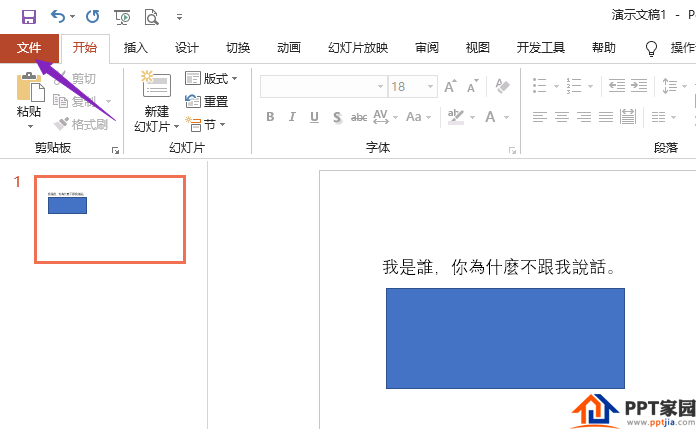This screenshot has height=429, width=696.
Task: Open the undo history dropdown arrow
Action: pyautogui.click(x=73, y=17)
